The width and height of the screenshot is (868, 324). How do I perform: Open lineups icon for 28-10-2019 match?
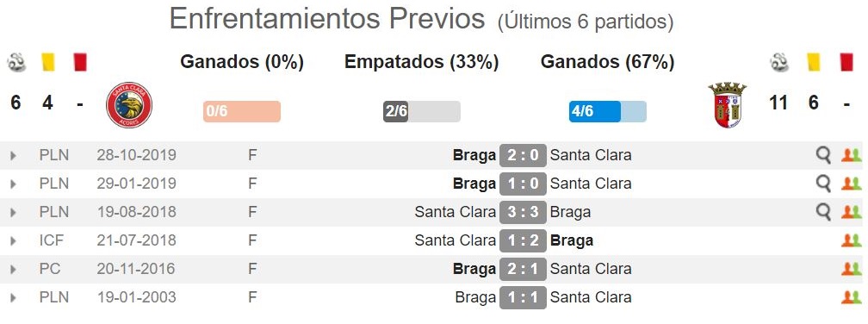click(852, 156)
